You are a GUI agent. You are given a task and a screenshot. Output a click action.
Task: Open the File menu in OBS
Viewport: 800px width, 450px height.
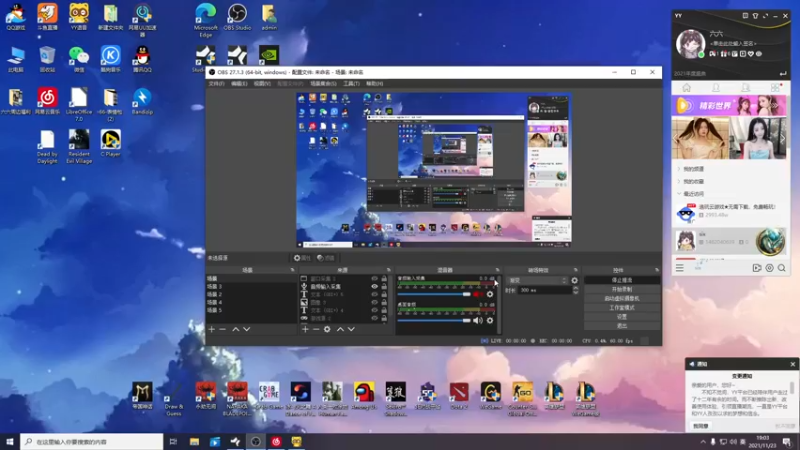(216, 84)
